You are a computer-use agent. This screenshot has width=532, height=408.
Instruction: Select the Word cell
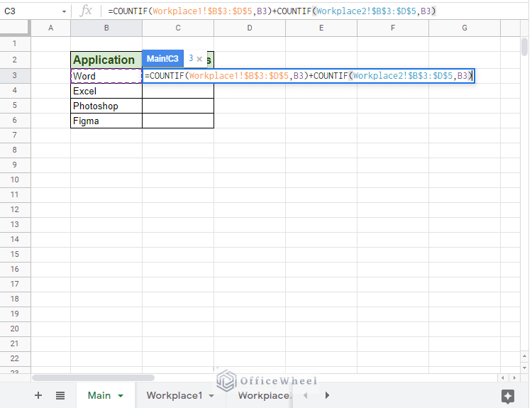106,76
